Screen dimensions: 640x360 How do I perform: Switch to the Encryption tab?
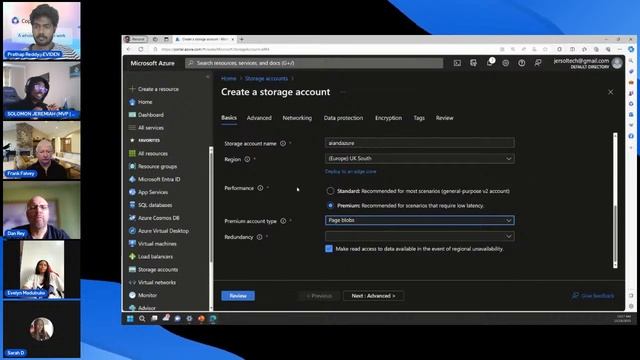[x=389, y=118]
